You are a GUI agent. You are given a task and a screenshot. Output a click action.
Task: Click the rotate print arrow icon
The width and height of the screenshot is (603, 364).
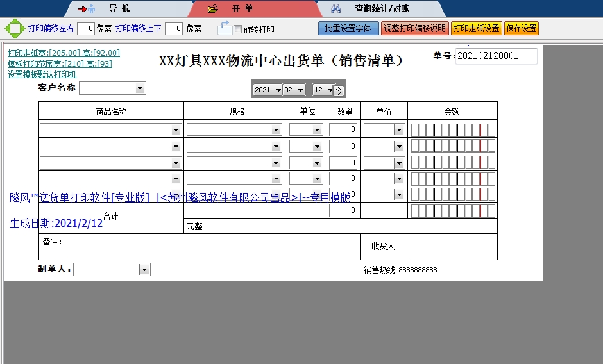[x=225, y=28]
